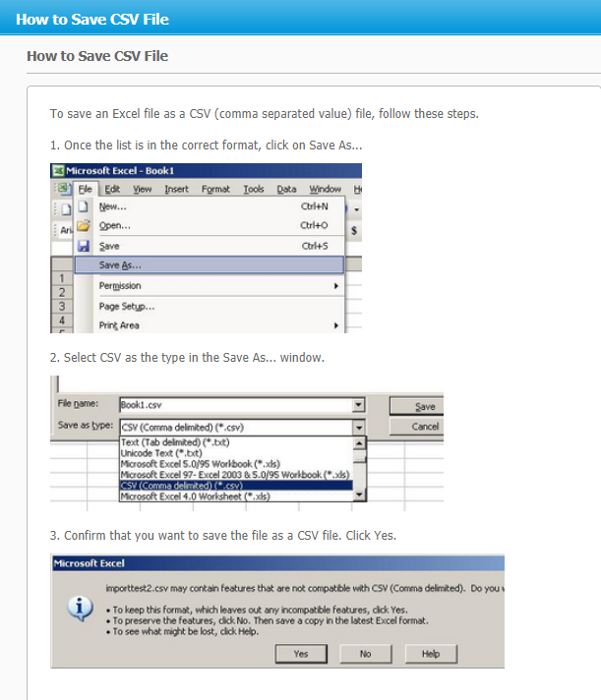Expand the Print Area submenu
Screen dimensions: 601x700
(x=210, y=325)
